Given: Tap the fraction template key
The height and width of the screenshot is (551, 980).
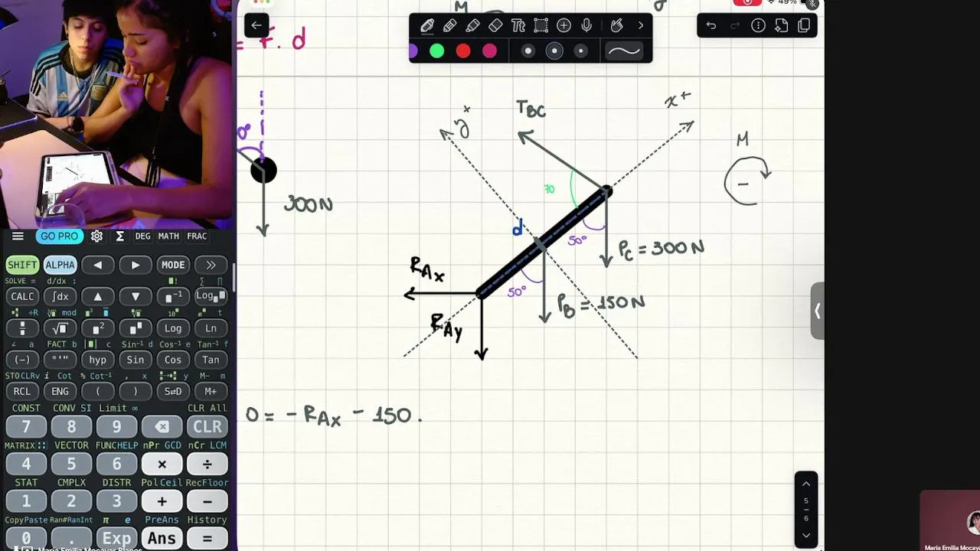Looking at the screenshot, I should click(x=22, y=328).
